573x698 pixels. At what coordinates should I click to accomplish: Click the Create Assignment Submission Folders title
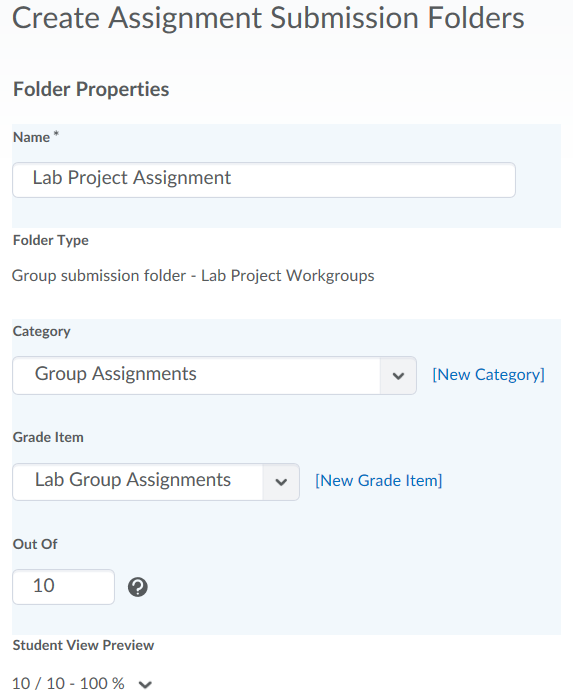(268, 19)
